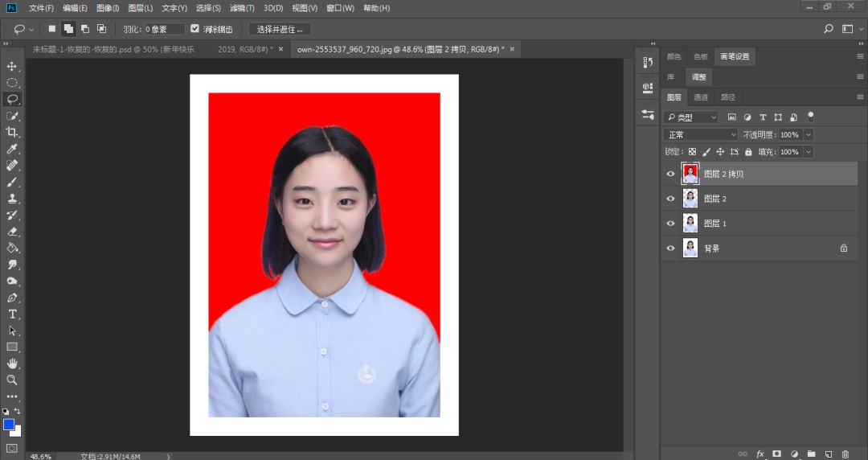The width and height of the screenshot is (868, 460).
Task: Open the 图像(I) menu
Action: tap(108, 8)
